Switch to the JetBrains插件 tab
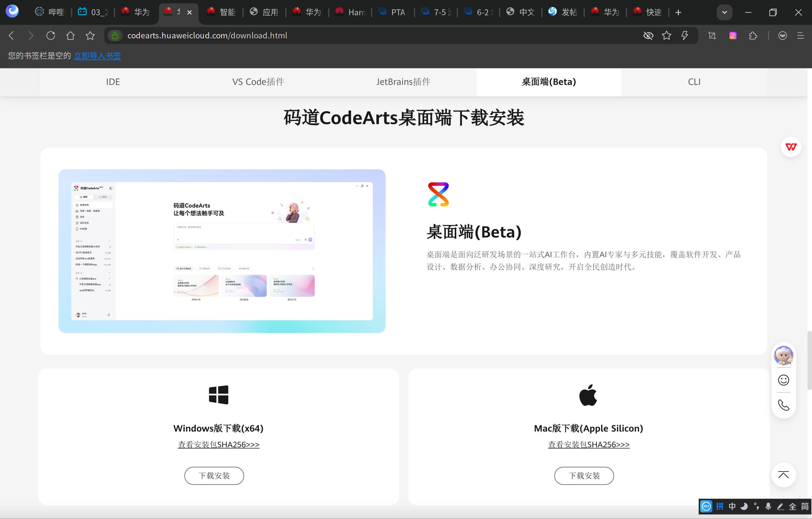The height and width of the screenshot is (519, 812). [404, 82]
